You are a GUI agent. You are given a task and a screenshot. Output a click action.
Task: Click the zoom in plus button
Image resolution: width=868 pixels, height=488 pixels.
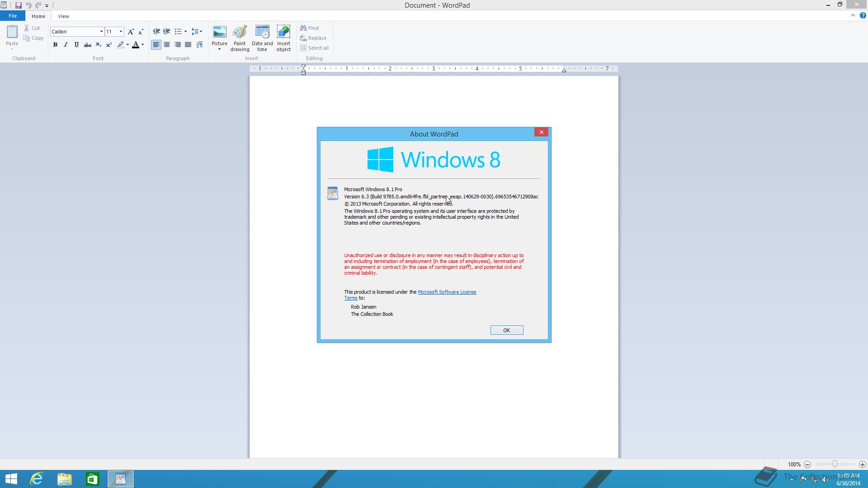click(862, 465)
